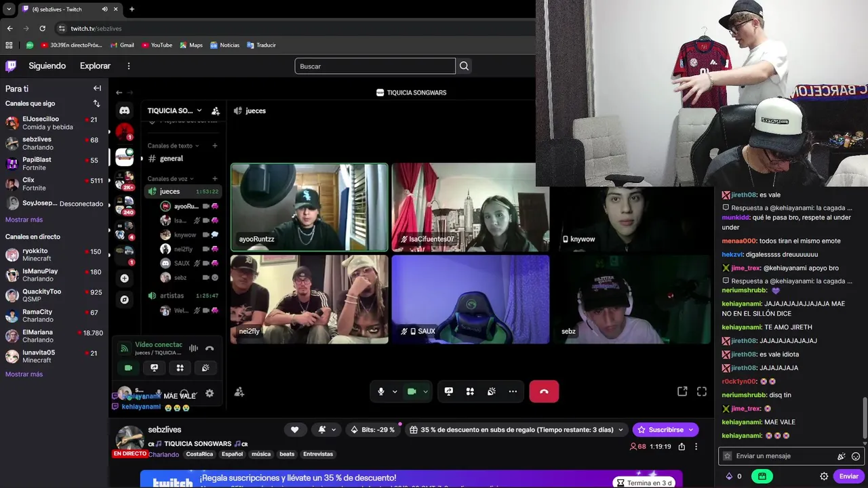Click the ayooRuntzz video tile
The height and width of the screenshot is (488, 868).
[309, 207]
